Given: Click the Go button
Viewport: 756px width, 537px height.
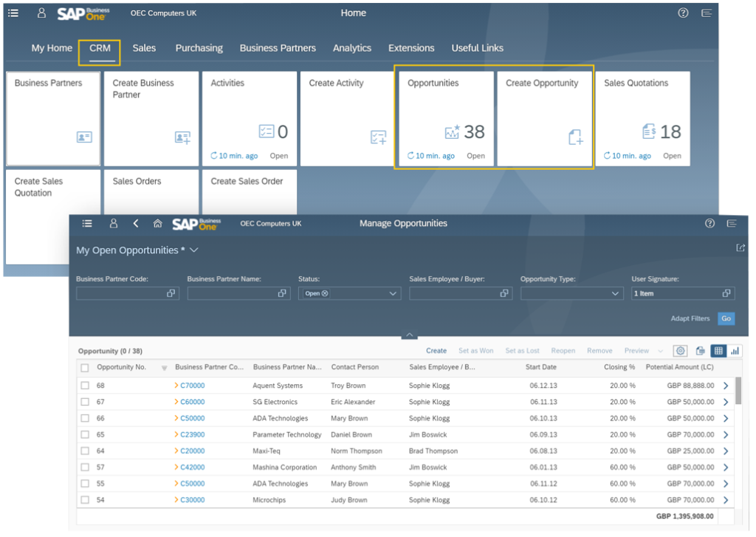Looking at the screenshot, I should point(726,318).
